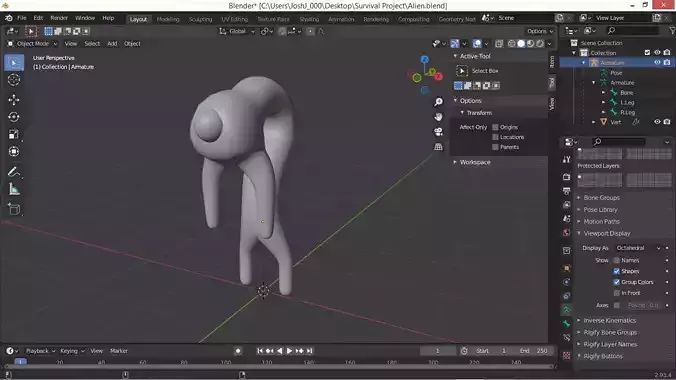The width and height of the screenshot is (676, 380).
Task: Collapse the Viewport Display panel
Action: click(x=607, y=233)
